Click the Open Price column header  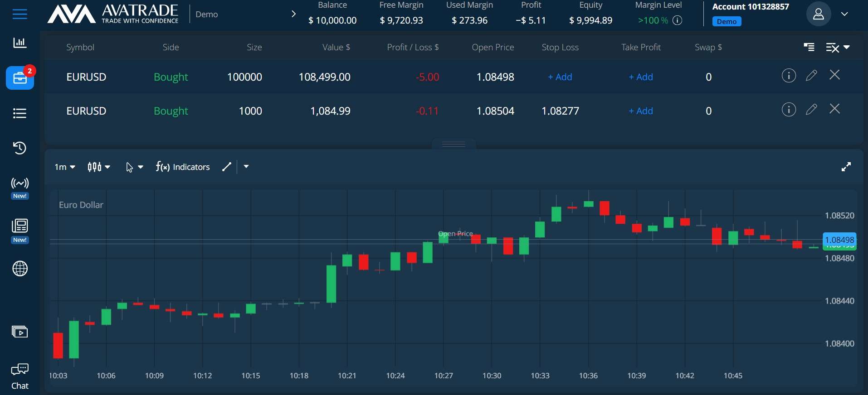point(493,47)
